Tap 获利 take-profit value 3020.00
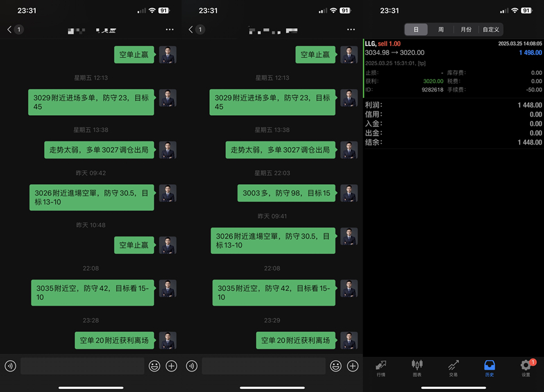Screen dimensions: 544x392 pos(433,81)
